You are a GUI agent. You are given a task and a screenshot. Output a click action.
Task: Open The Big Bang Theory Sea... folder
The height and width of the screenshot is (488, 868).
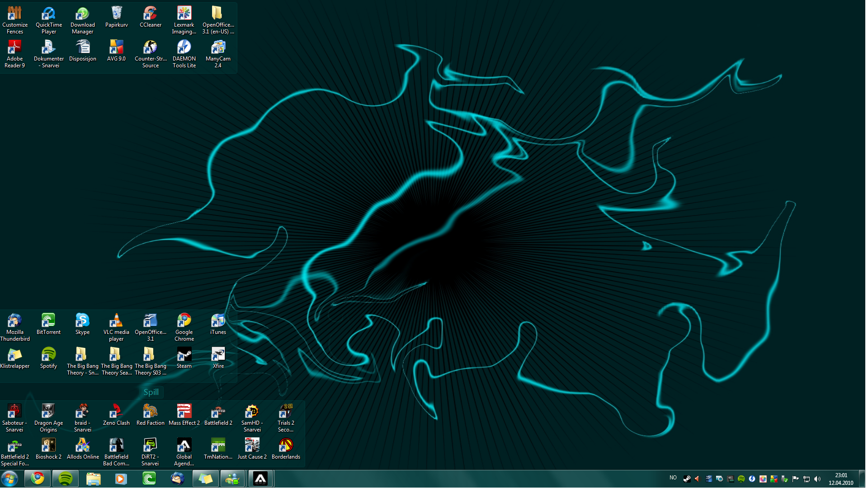click(x=117, y=361)
